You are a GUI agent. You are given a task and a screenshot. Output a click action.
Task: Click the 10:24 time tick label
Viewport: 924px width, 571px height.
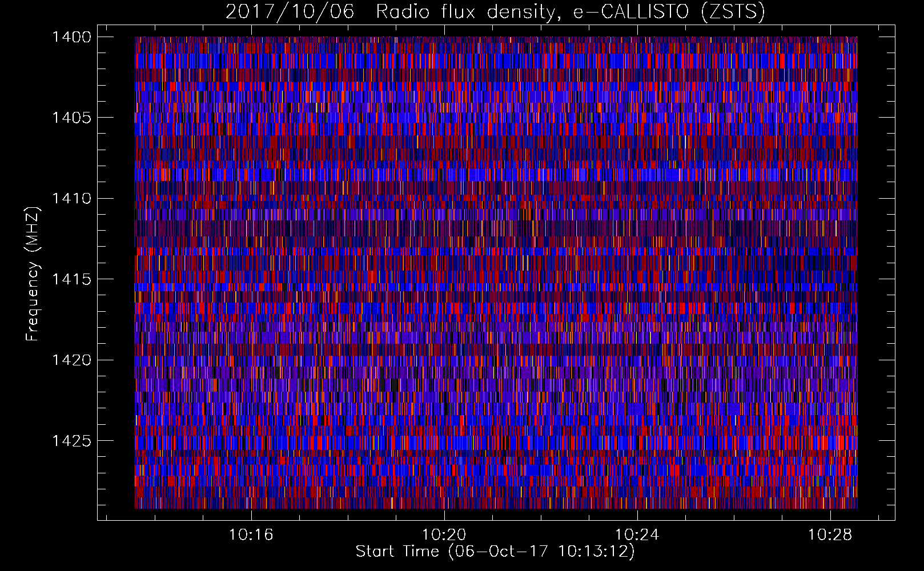[x=637, y=535]
